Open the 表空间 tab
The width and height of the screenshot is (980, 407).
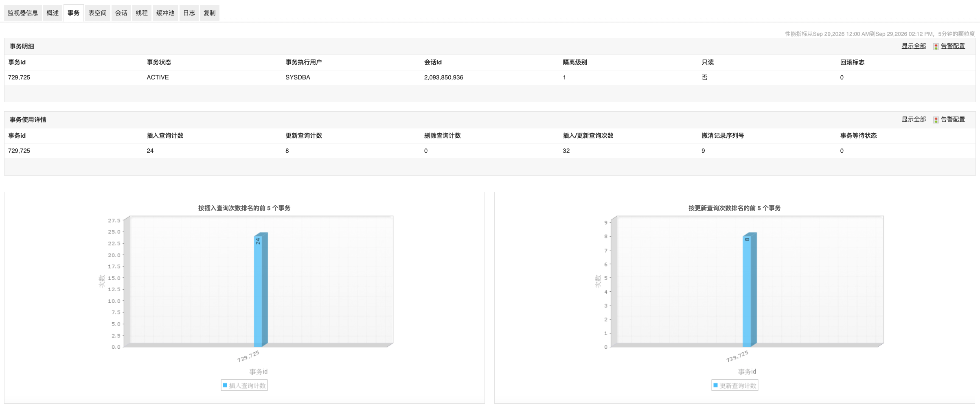coord(97,13)
